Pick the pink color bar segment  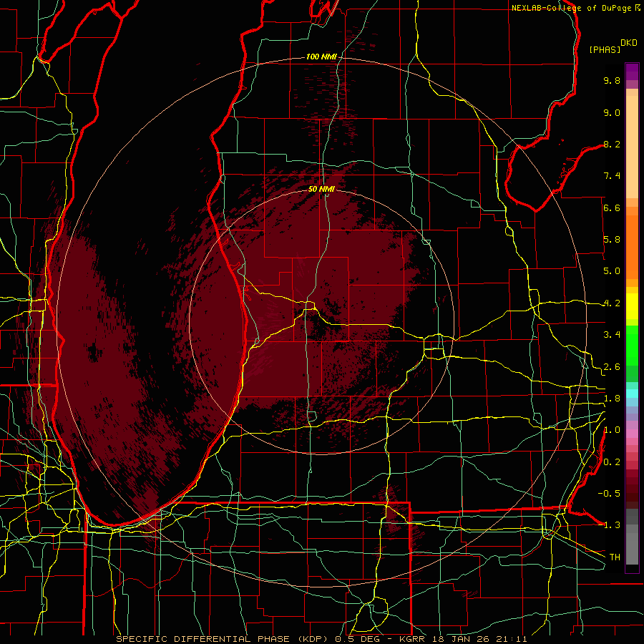(632, 434)
